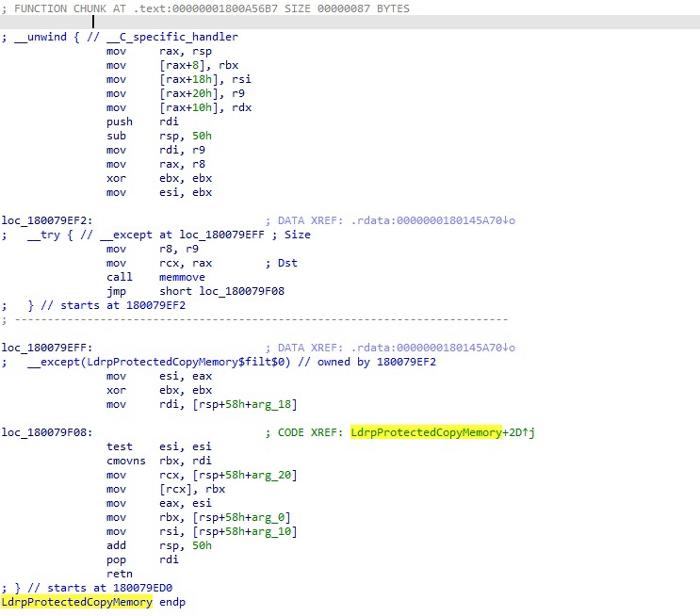The image size is (700, 616).
Task: Click 'mov esi, ebx' instruction
Action: point(159,192)
